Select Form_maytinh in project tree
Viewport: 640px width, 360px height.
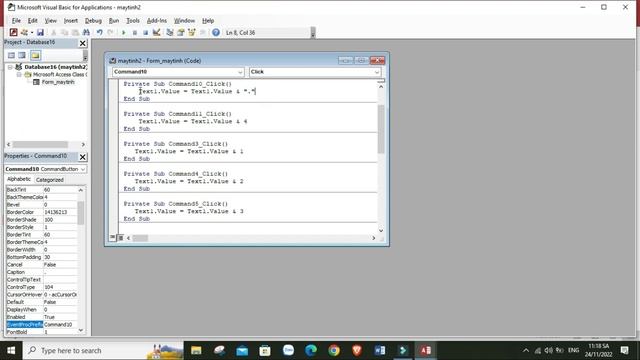[58, 82]
